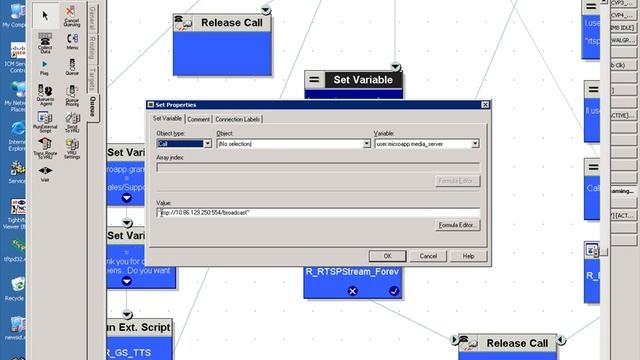
Task: Pick the Play node tool
Action: point(44,68)
